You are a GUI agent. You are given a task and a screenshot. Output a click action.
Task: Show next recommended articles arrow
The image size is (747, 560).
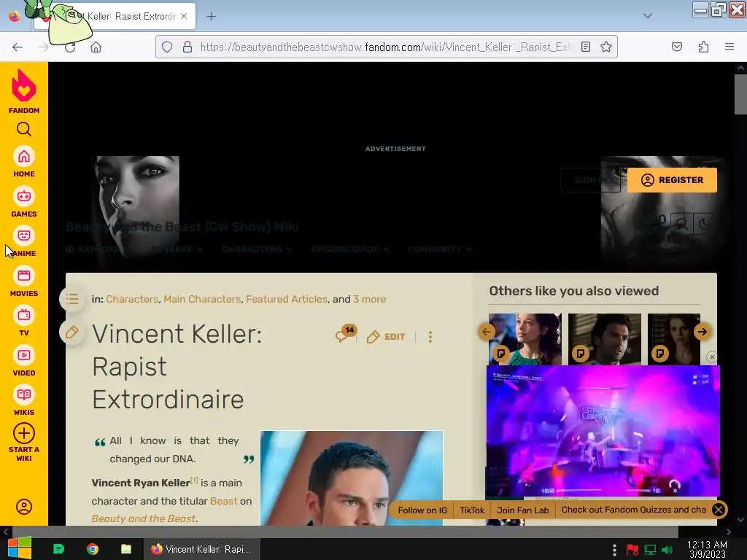tap(703, 332)
